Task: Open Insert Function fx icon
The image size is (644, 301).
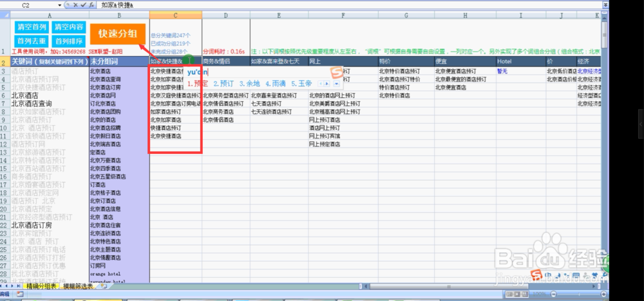Action: pos(91,5)
